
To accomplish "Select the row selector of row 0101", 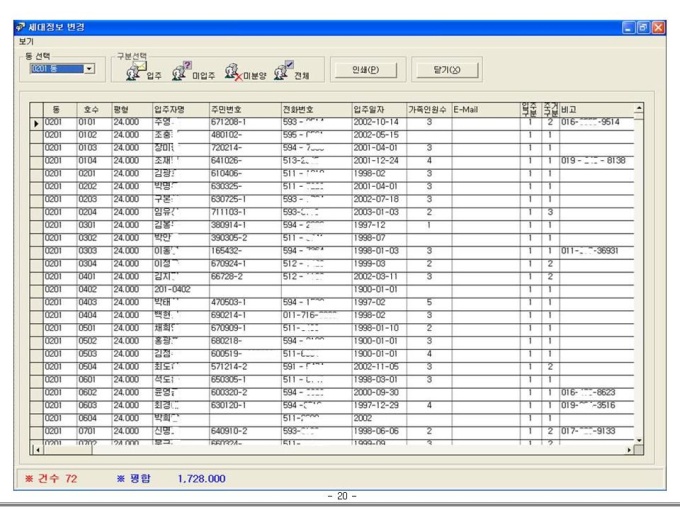I will 36,123.
